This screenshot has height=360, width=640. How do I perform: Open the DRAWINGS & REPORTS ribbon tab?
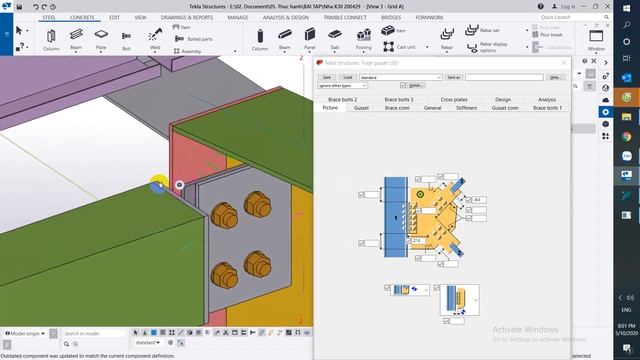tap(187, 18)
